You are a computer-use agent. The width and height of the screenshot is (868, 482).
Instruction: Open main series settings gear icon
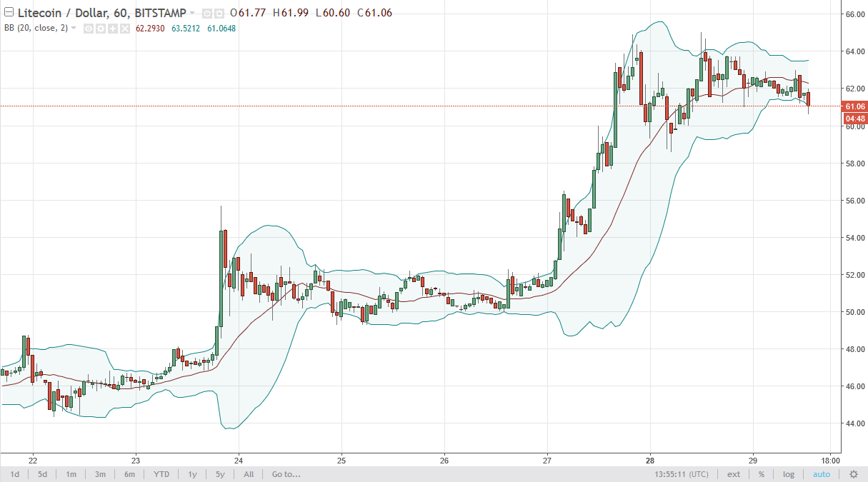click(x=219, y=14)
